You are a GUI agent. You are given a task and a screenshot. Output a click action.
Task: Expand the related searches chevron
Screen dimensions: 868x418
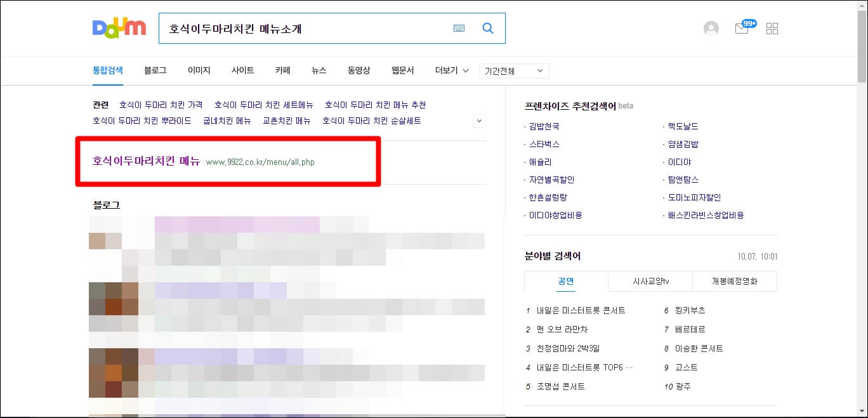pyautogui.click(x=480, y=121)
